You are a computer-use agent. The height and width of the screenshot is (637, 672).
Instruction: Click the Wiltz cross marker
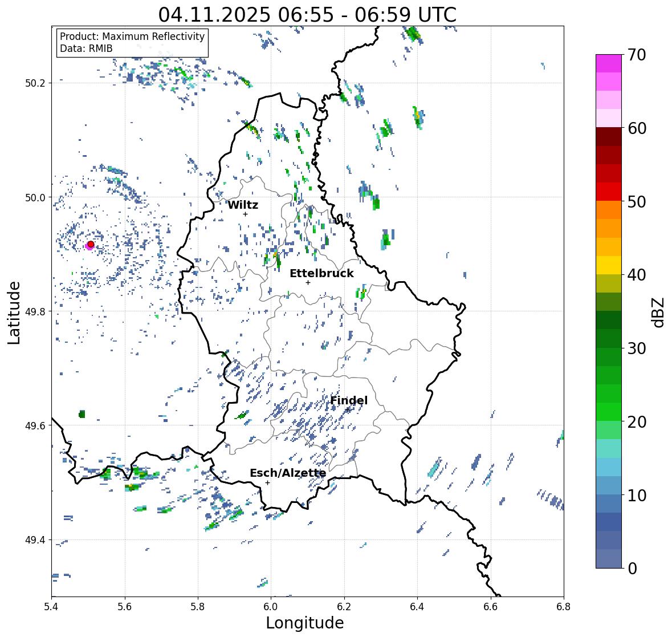(245, 214)
